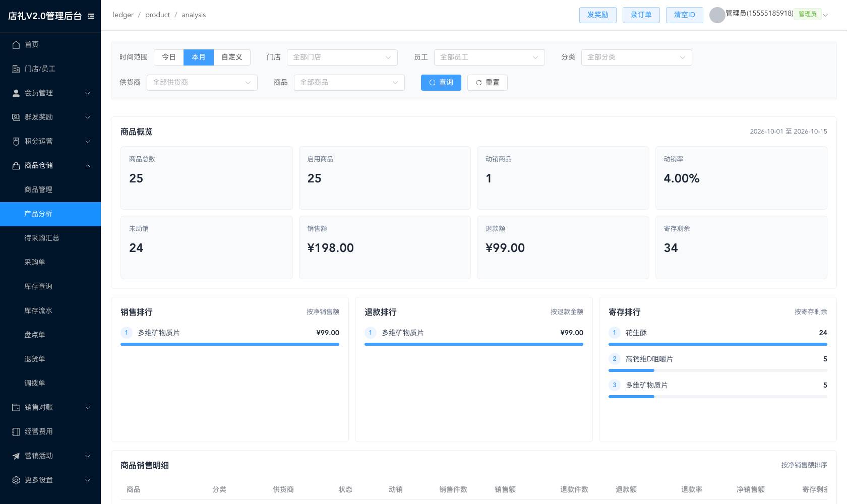Click the paper plane icon for 营销活动
This screenshot has height=504, width=847.
coord(16,456)
